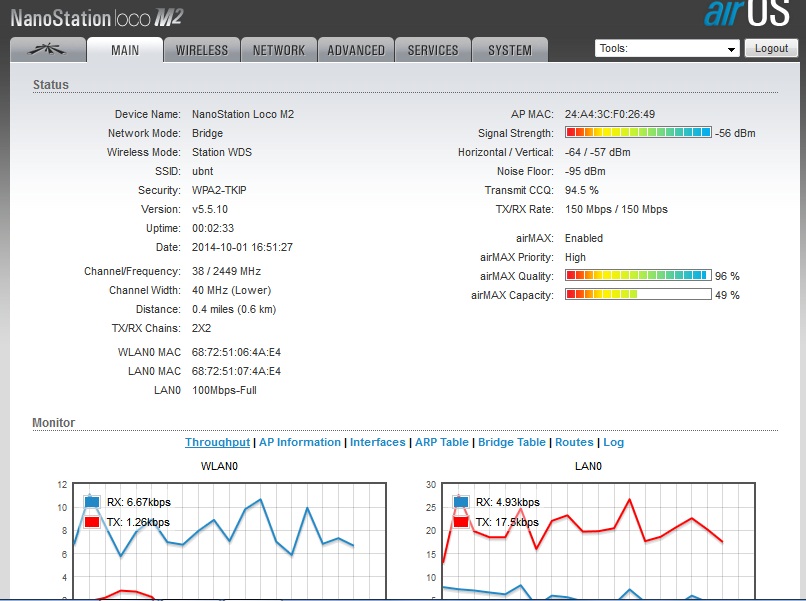Click the Logout button
806x601 pixels.
(x=771, y=48)
